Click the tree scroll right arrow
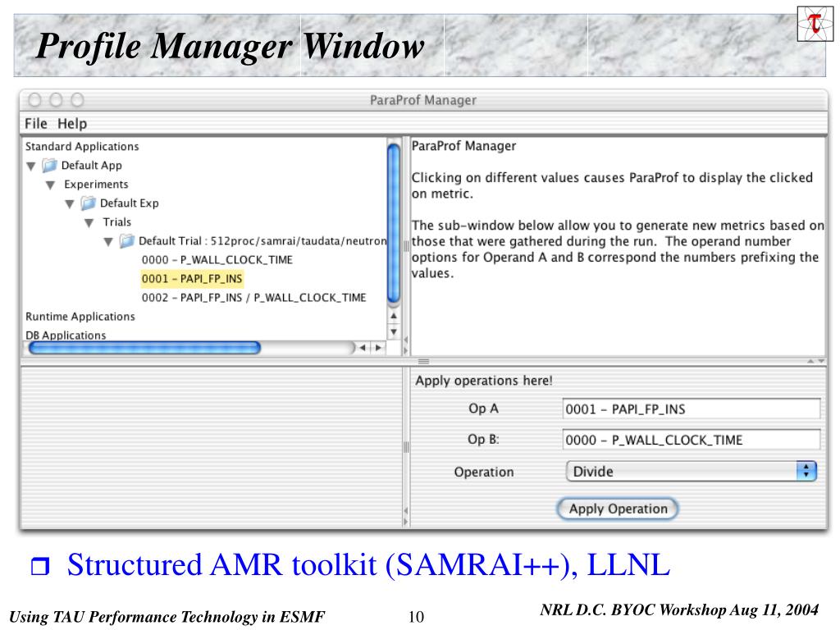Image resolution: width=840 pixels, height=630 pixels. click(x=378, y=348)
